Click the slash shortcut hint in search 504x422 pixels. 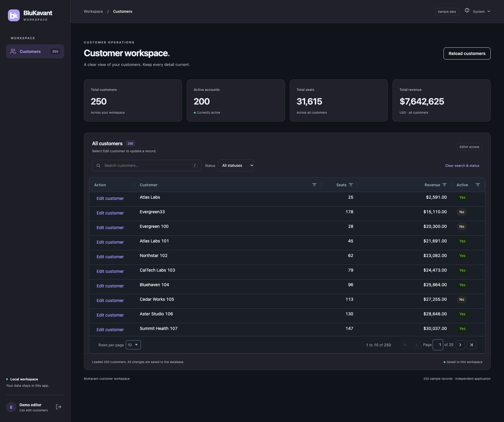[x=195, y=166]
